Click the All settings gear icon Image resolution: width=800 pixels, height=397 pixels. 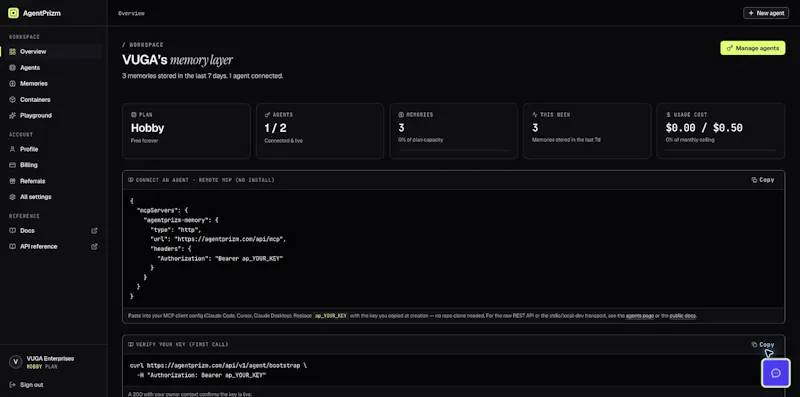(13, 196)
